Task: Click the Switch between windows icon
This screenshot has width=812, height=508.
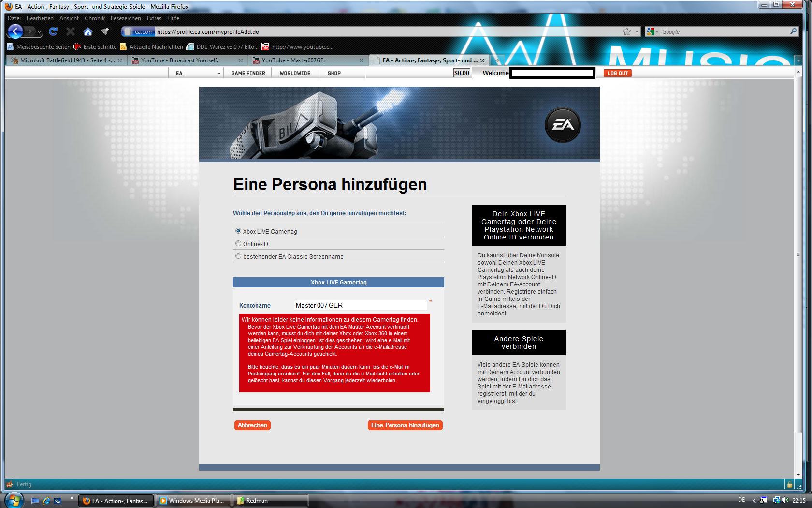Action: point(58,501)
